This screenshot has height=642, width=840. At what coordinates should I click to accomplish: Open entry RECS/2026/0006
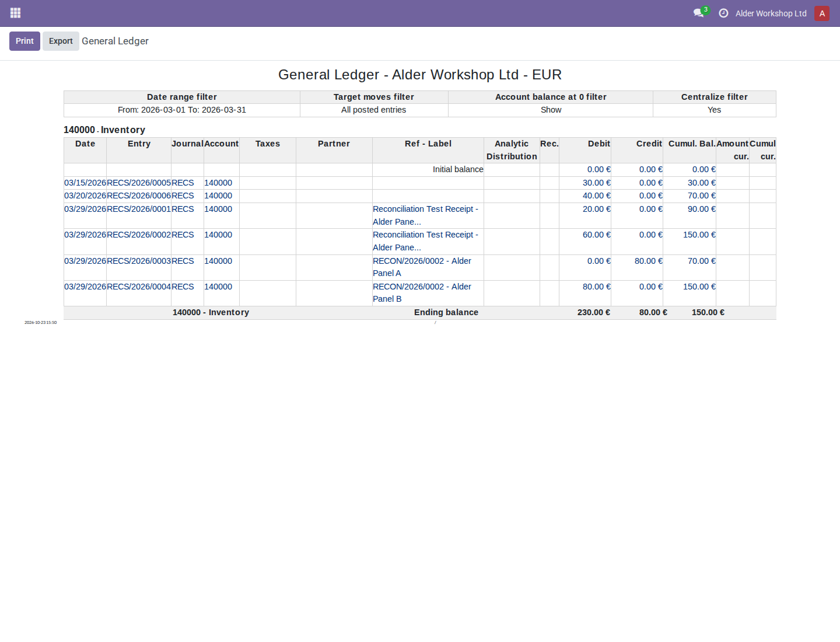click(139, 196)
